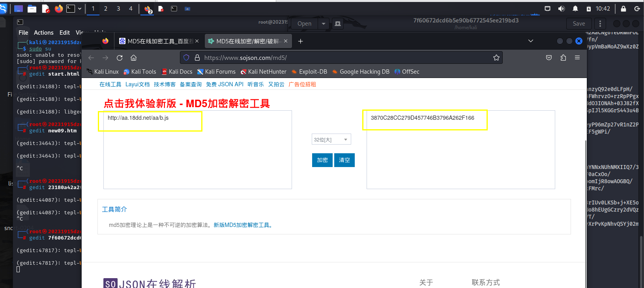Expand the terminal launcher dropdown arrow
Image resolution: width=644 pixels, height=288 pixels.
pyautogui.click(x=80, y=9)
